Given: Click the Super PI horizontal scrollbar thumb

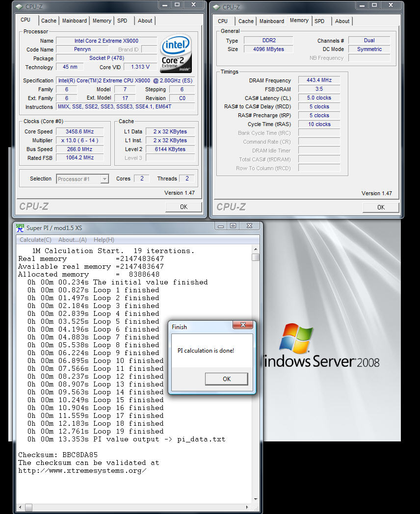Looking at the screenshot, I should pos(29,507).
